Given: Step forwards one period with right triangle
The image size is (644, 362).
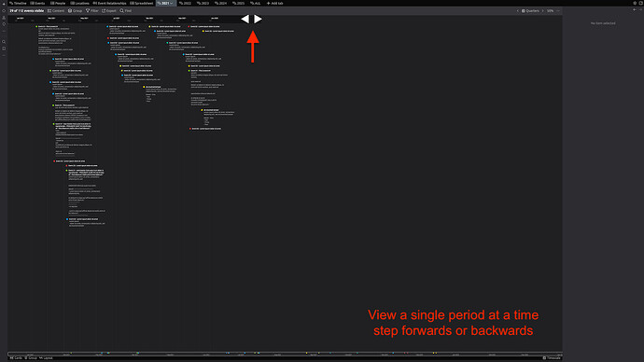Looking at the screenshot, I should (x=258, y=19).
